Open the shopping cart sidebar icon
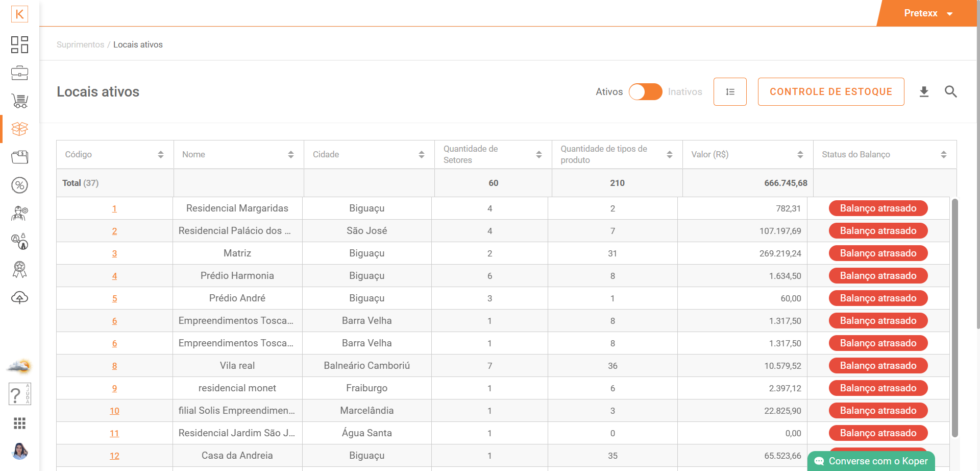 [x=19, y=101]
